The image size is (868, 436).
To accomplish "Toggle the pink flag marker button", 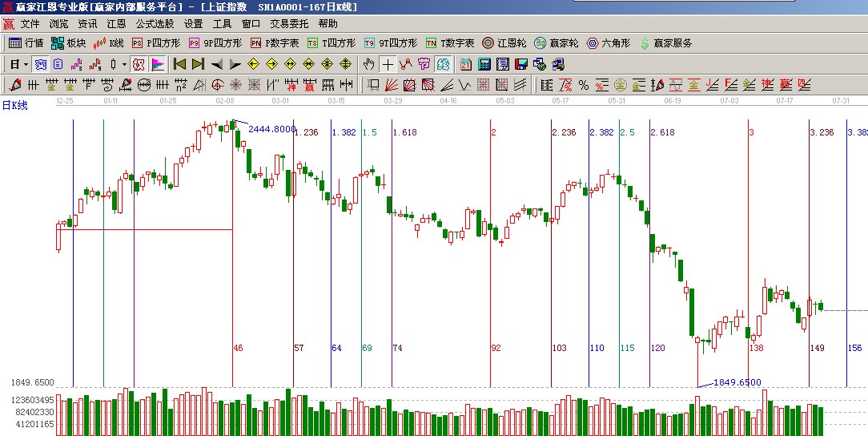I will [158, 64].
